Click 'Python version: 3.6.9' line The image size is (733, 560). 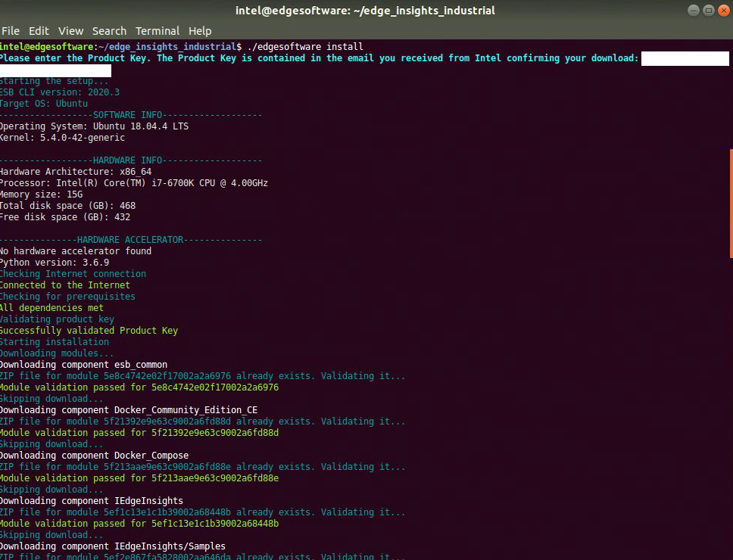tap(55, 262)
